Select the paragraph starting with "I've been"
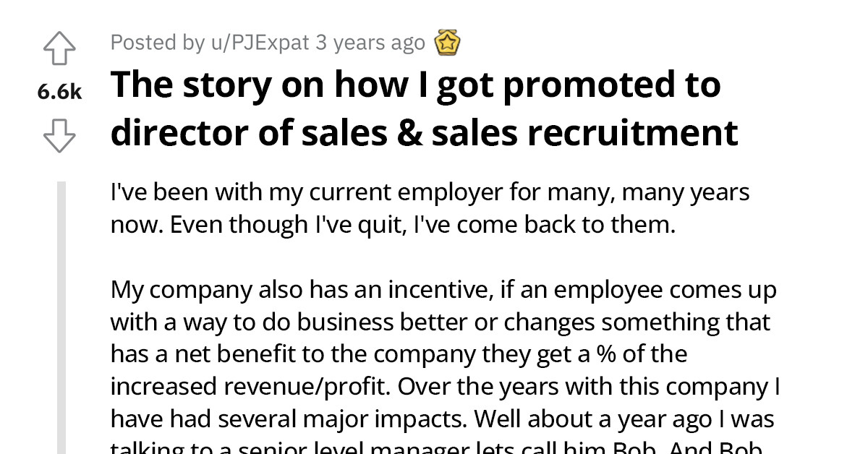This screenshot has height=454, width=868. pyautogui.click(x=430, y=207)
